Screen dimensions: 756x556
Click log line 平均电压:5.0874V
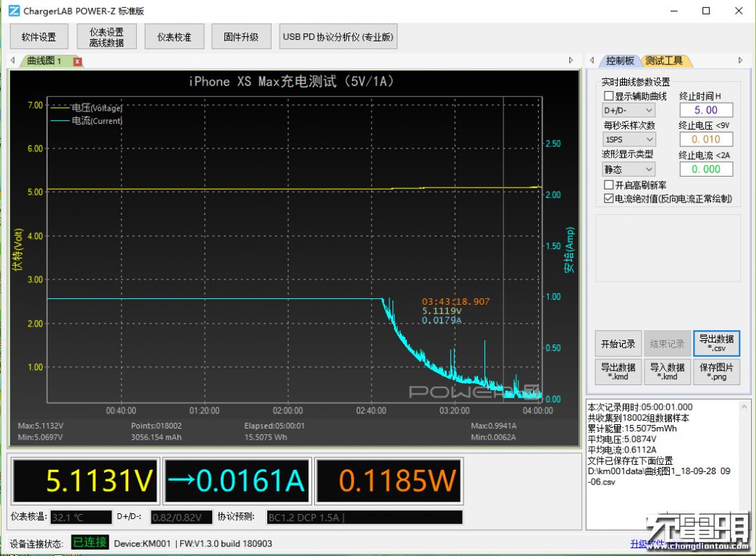coord(622,439)
